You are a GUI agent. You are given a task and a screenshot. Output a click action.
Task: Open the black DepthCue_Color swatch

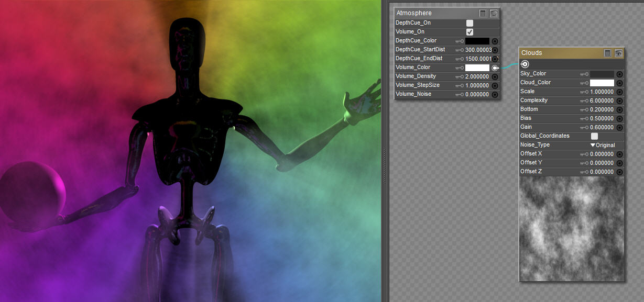tap(477, 41)
